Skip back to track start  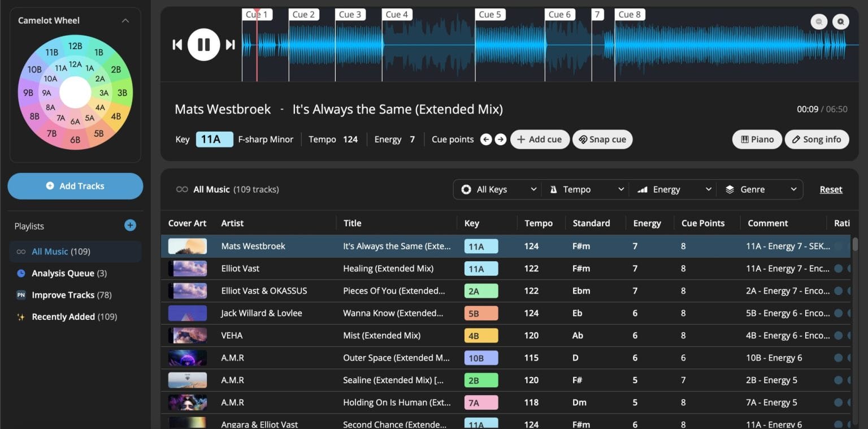click(177, 45)
